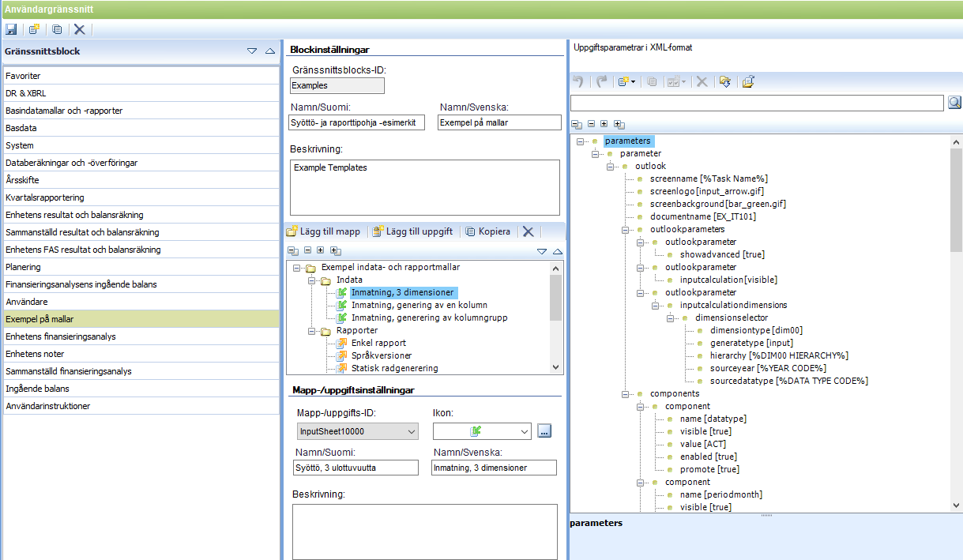Select Användarinstruktioner block
963x560 pixels.
(141, 406)
